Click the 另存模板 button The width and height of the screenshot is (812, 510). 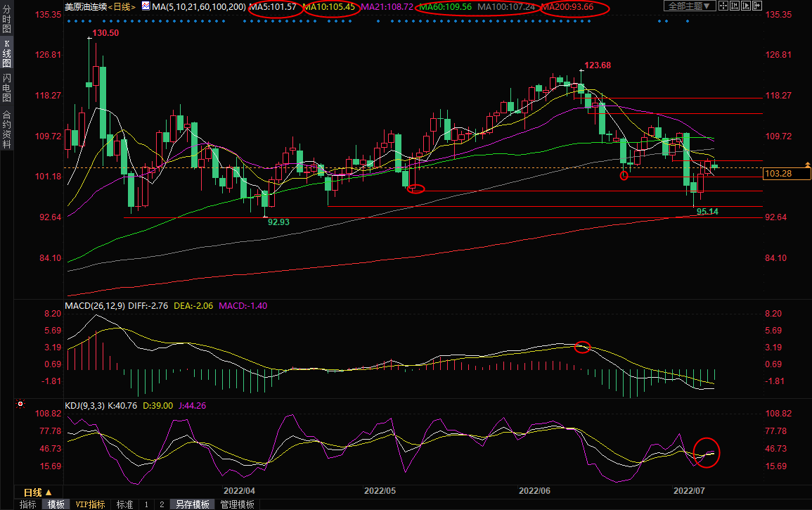(x=193, y=504)
